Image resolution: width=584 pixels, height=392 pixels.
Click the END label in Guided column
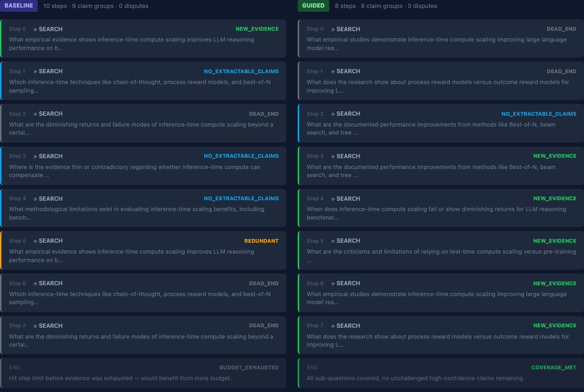point(312,367)
